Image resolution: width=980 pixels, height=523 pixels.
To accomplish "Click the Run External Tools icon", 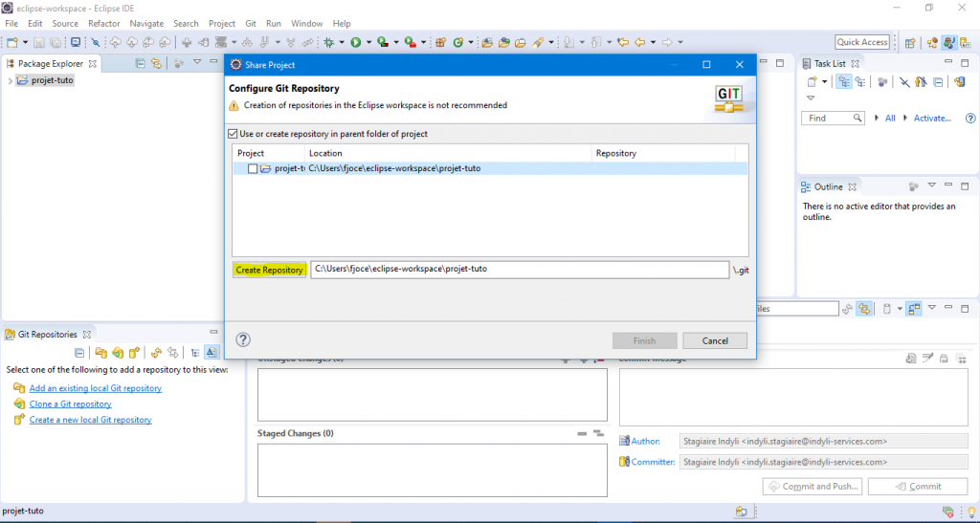I will (410, 42).
